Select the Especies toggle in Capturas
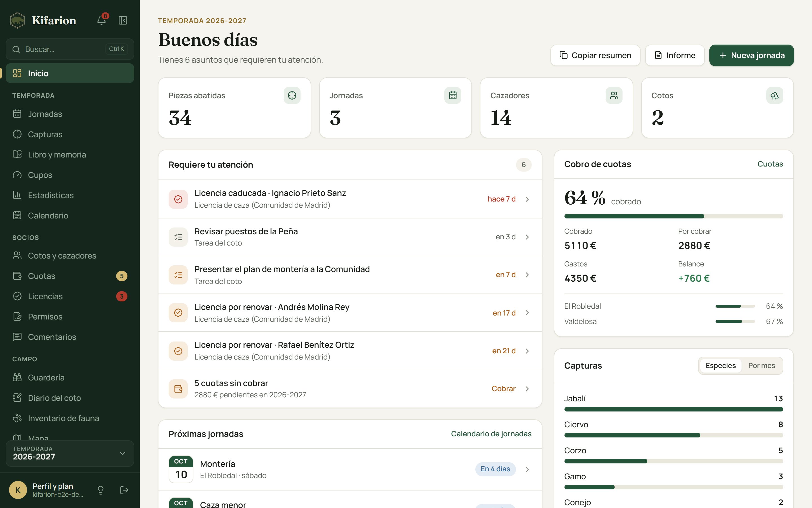This screenshot has width=812, height=508. (720, 365)
